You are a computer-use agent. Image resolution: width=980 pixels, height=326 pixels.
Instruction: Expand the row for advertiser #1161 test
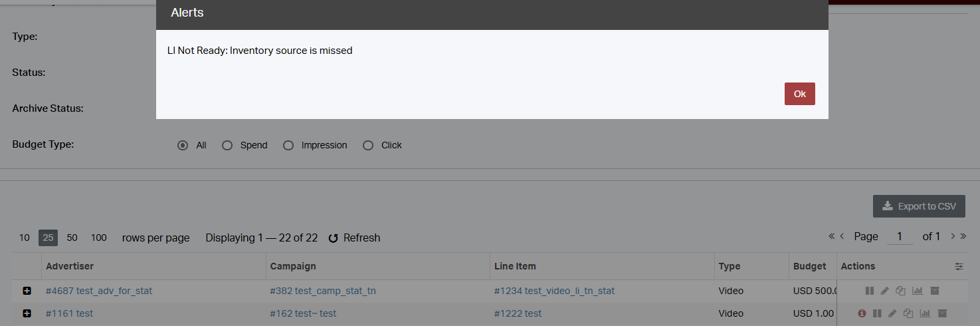[27, 313]
